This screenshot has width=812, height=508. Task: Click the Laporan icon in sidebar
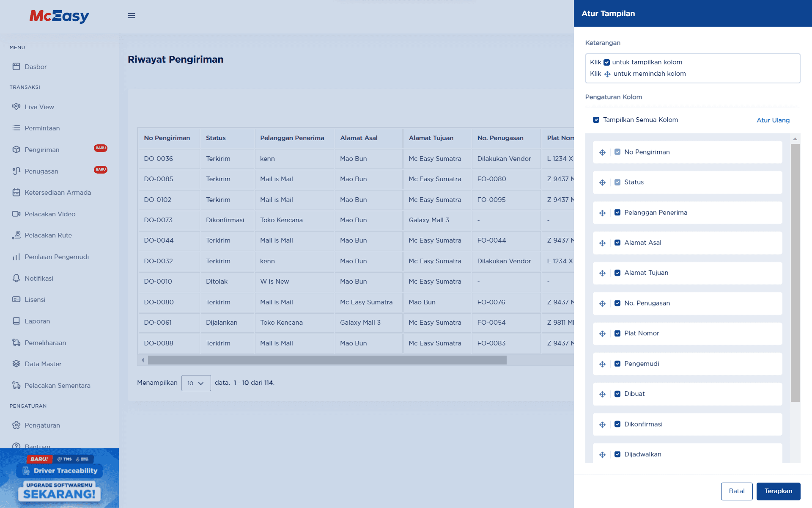[16, 321]
